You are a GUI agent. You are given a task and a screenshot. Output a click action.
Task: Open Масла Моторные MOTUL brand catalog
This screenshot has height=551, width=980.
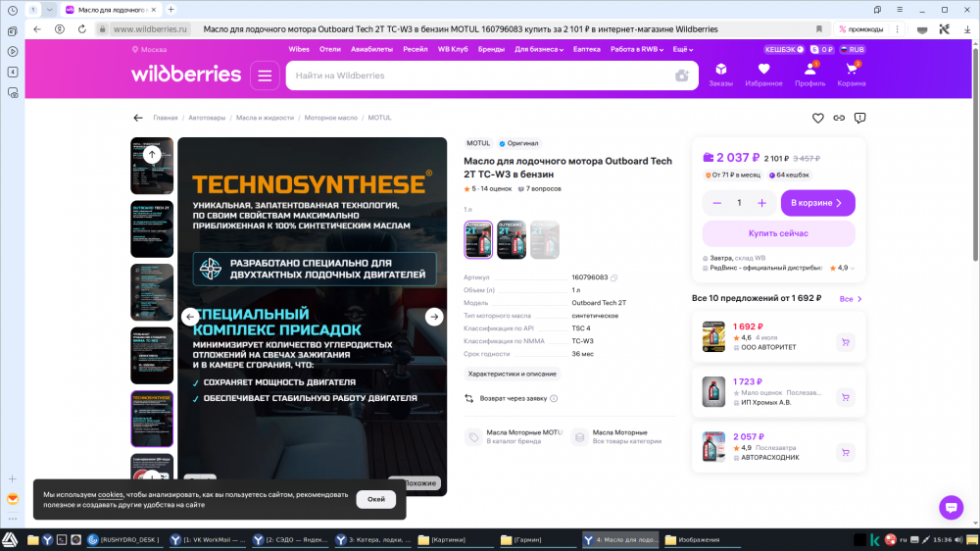tap(515, 436)
